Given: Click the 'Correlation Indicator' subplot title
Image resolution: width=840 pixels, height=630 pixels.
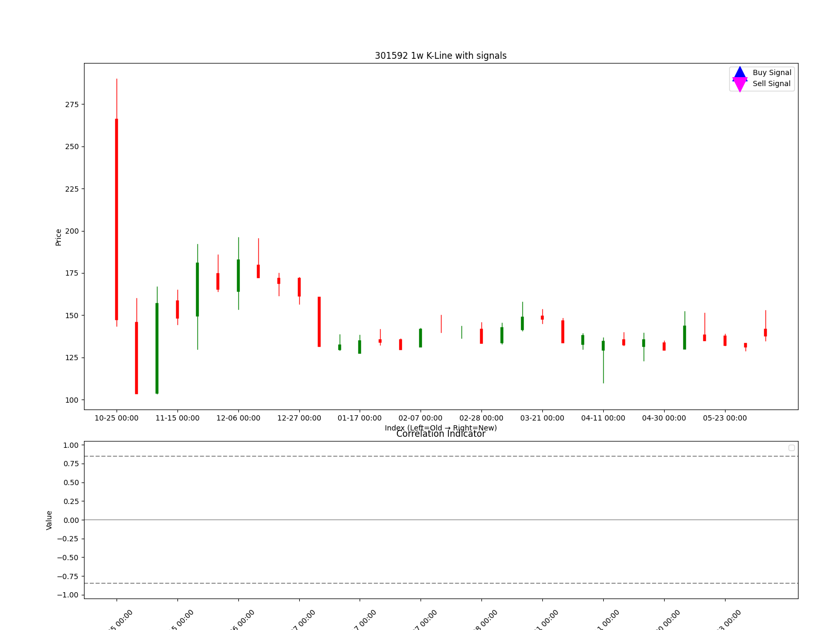Looking at the screenshot, I should point(440,434).
